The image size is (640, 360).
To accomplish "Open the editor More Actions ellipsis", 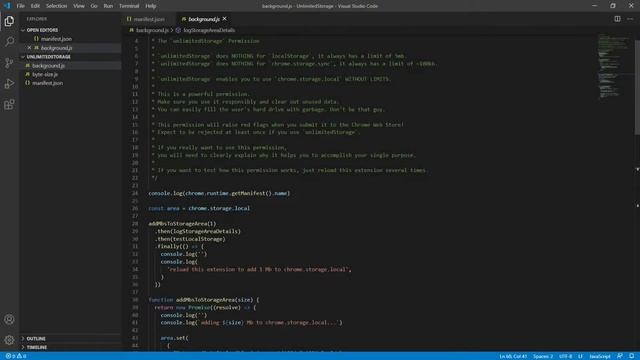I will coord(630,19).
